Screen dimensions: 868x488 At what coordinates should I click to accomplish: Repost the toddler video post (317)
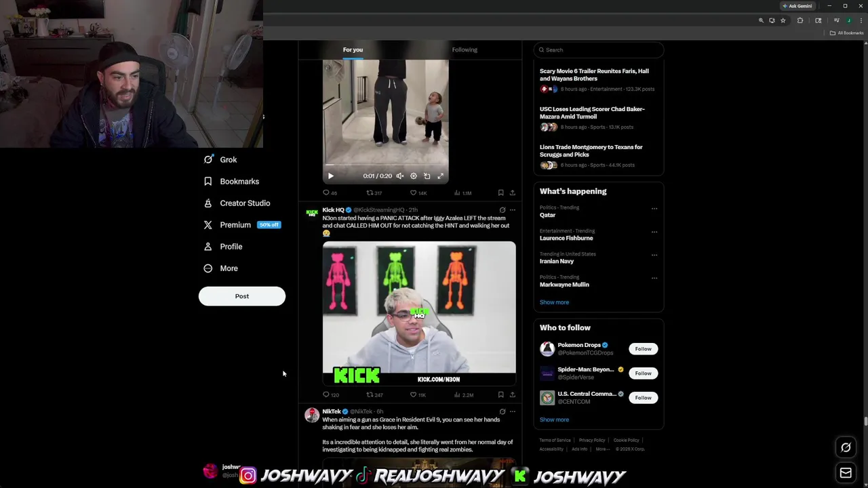point(374,193)
